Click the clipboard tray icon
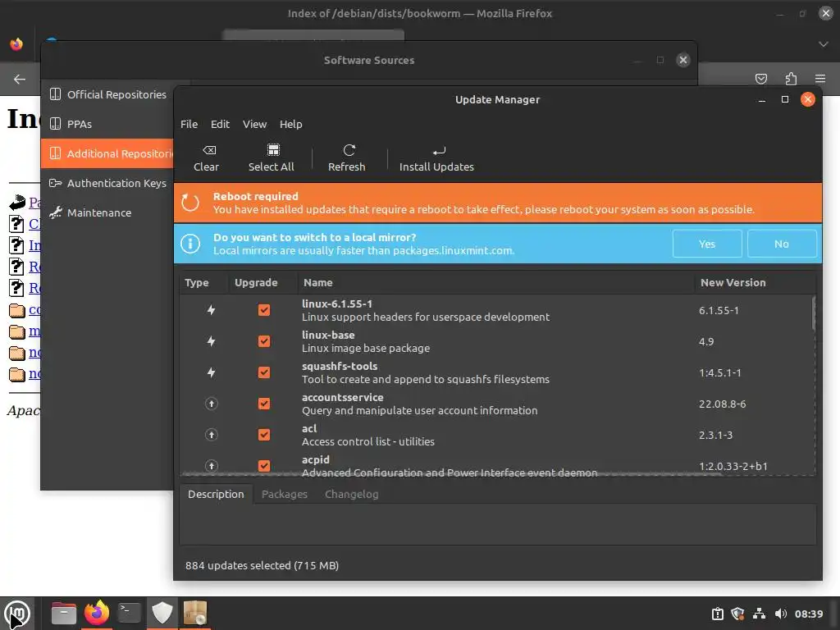Image resolution: width=840 pixels, height=630 pixels. pos(717,614)
